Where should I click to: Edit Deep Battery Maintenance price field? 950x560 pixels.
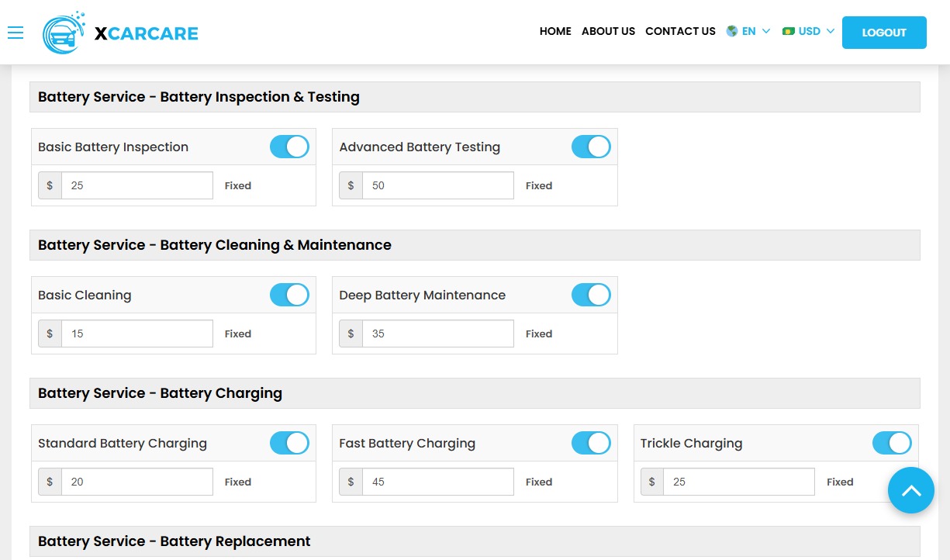tap(438, 334)
